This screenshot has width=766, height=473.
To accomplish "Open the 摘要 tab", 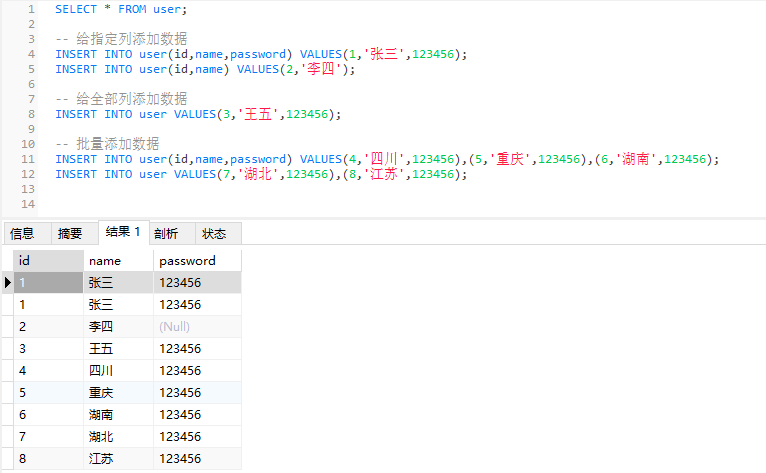I will (x=75, y=234).
